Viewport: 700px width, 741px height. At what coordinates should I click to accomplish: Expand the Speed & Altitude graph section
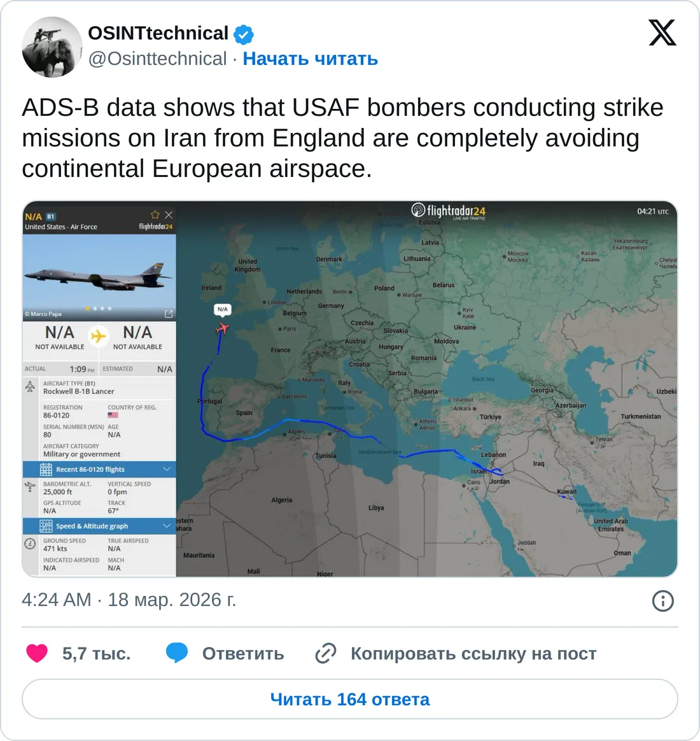[92, 526]
